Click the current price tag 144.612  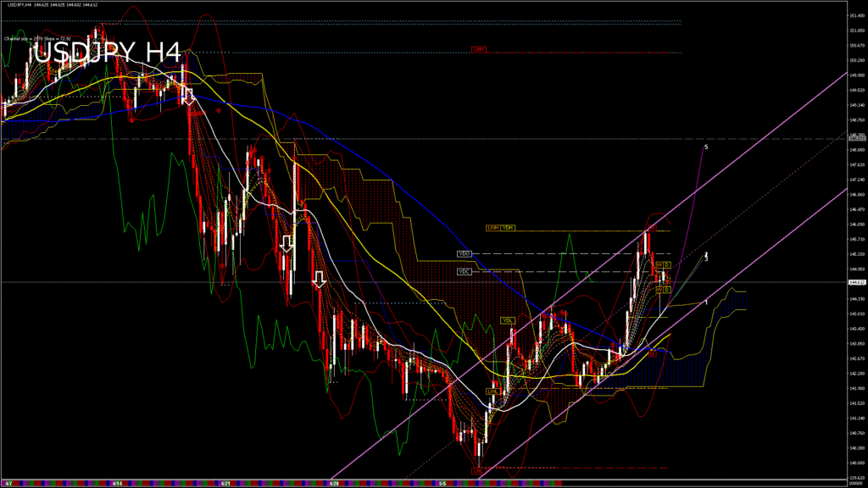click(856, 282)
